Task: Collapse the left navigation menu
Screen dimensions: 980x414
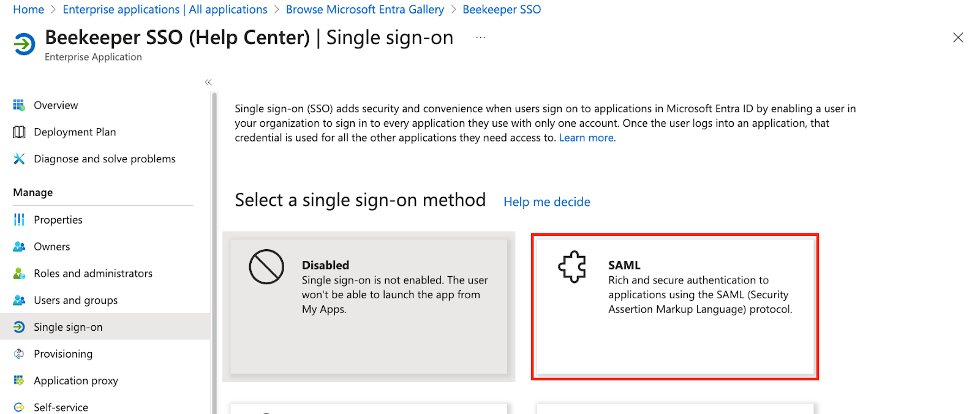Action: click(x=208, y=82)
